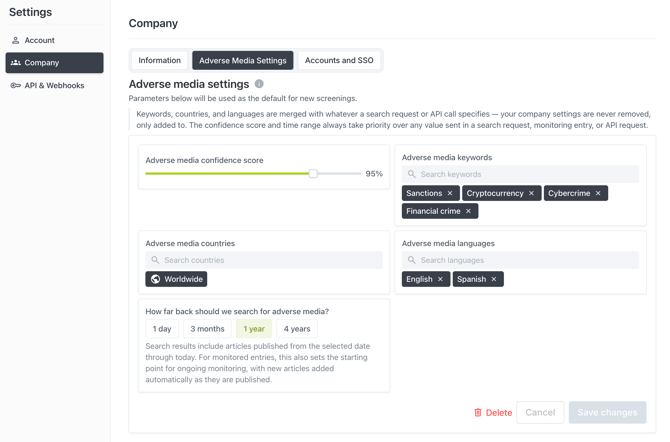Switch to Accounts and SSO tab
This screenshot has height=442, width=670.
coord(339,60)
